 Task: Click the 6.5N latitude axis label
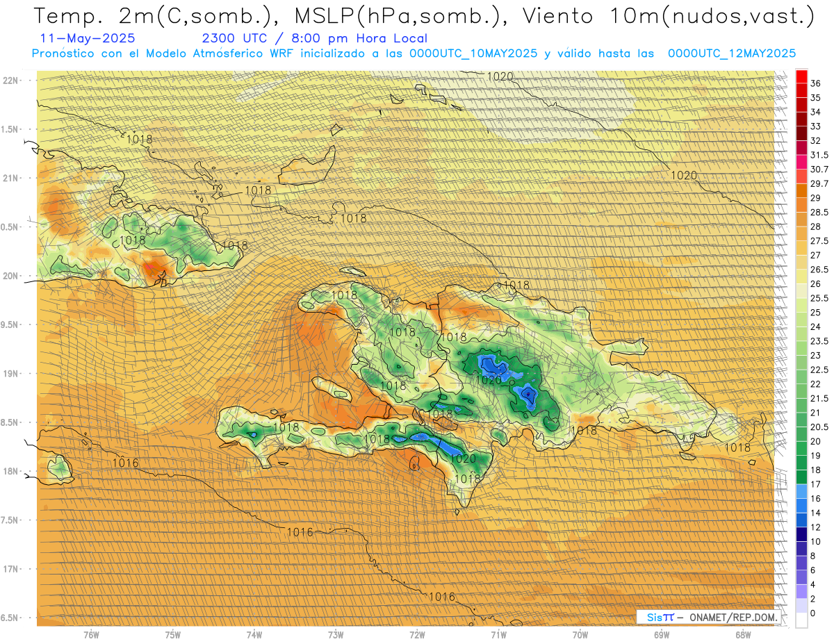10,618
